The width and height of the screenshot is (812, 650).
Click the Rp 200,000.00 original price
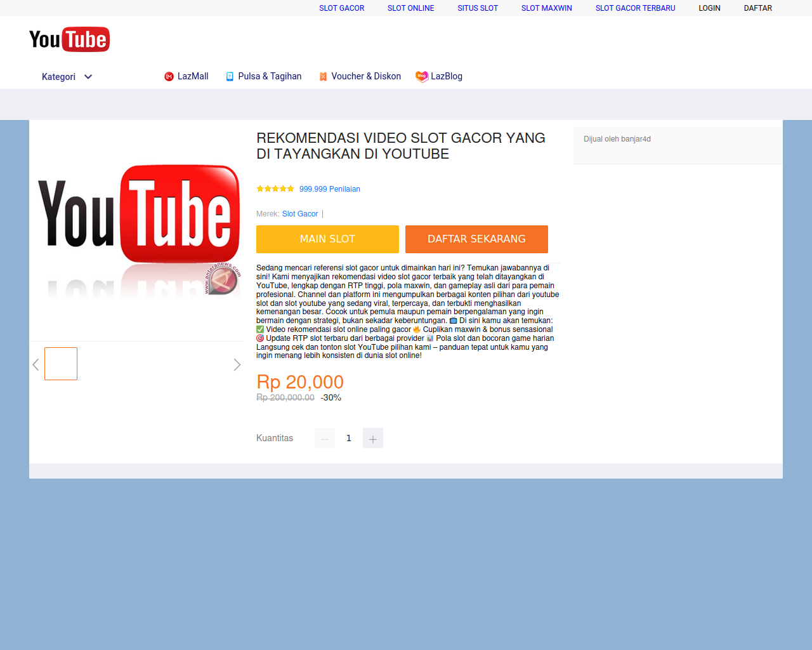tap(285, 397)
